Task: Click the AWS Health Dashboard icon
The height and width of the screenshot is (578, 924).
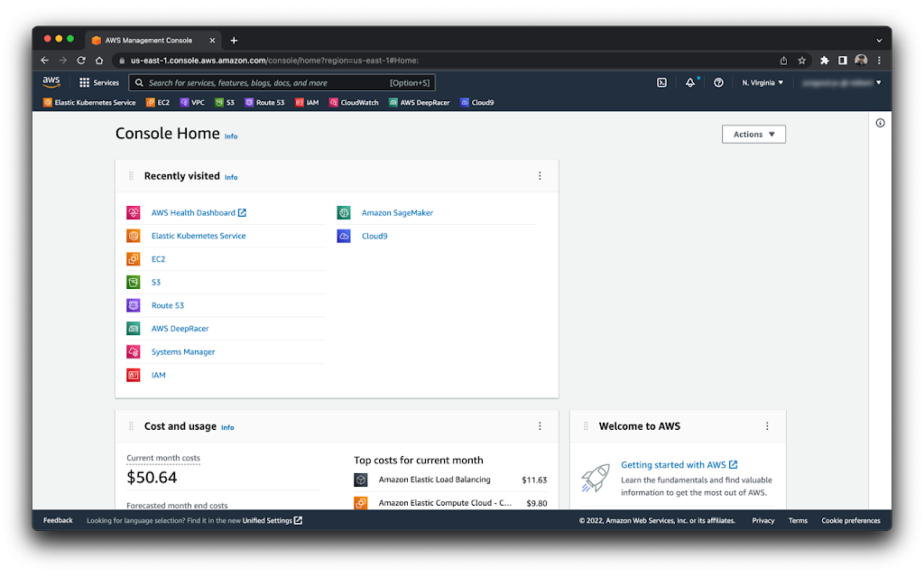Action: [x=134, y=212]
